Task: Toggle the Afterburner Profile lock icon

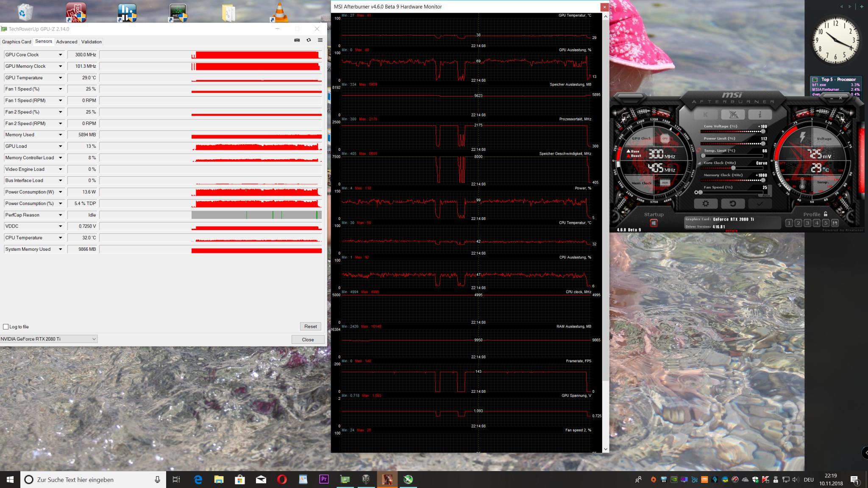Action: [825, 214]
